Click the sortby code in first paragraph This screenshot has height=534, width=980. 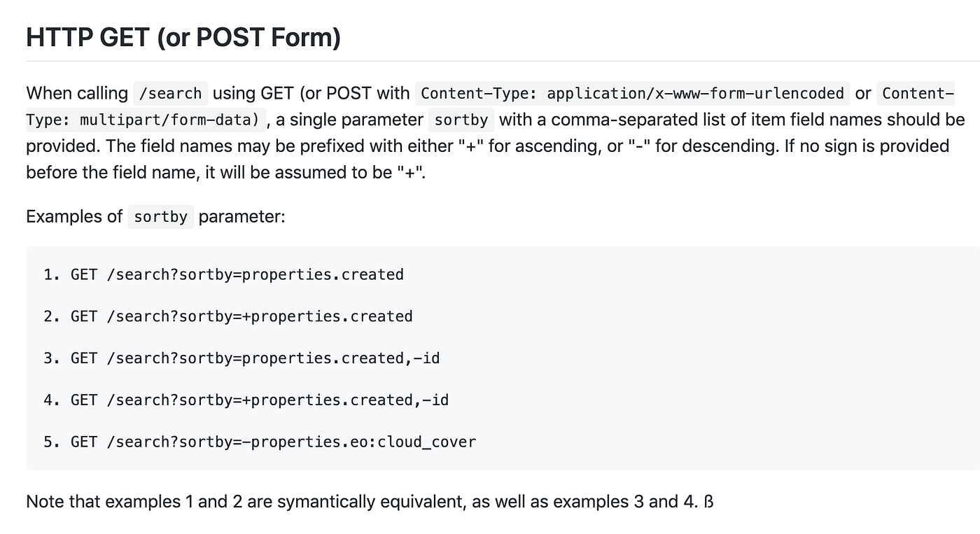(461, 120)
